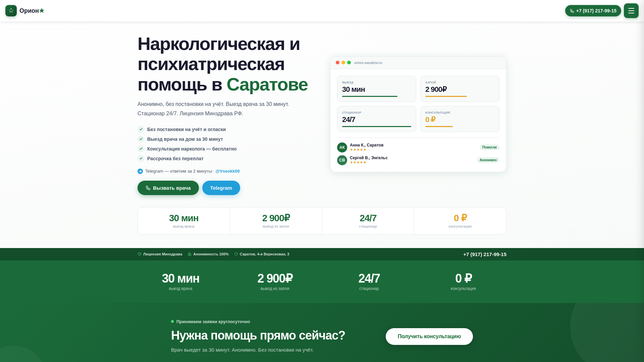Screen dimensions: 644x362
Task: Click orange progress bar under 2 900₽
Action: [x=446, y=97]
